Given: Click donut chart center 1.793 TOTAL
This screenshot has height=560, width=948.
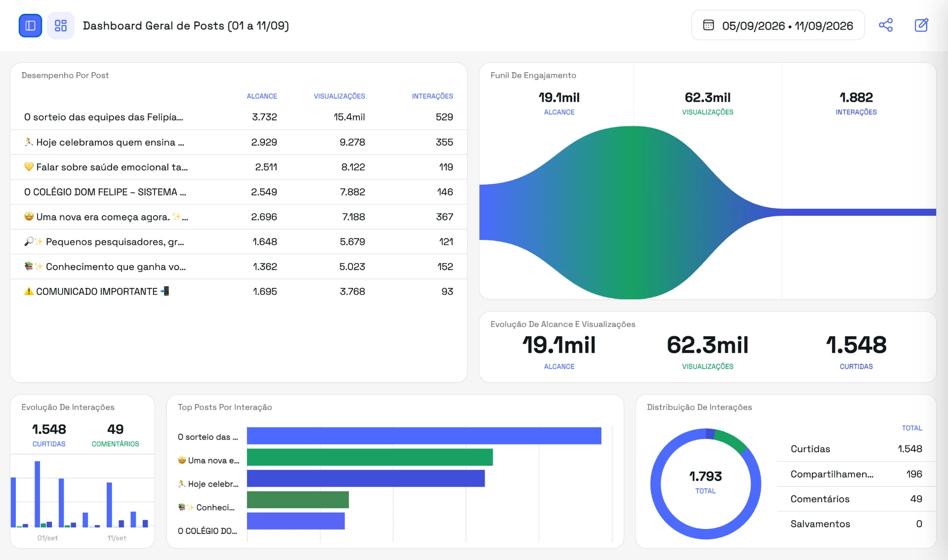Looking at the screenshot, I should coord(706,482).
